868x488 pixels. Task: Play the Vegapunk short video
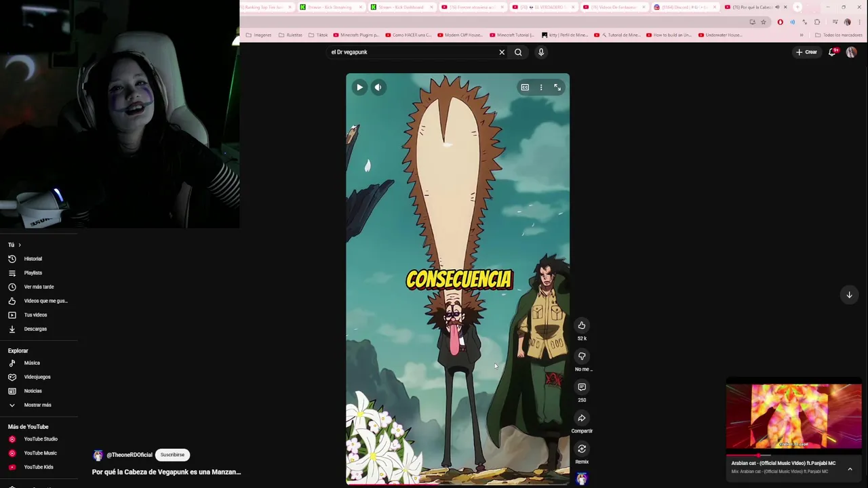coord(359,87)
